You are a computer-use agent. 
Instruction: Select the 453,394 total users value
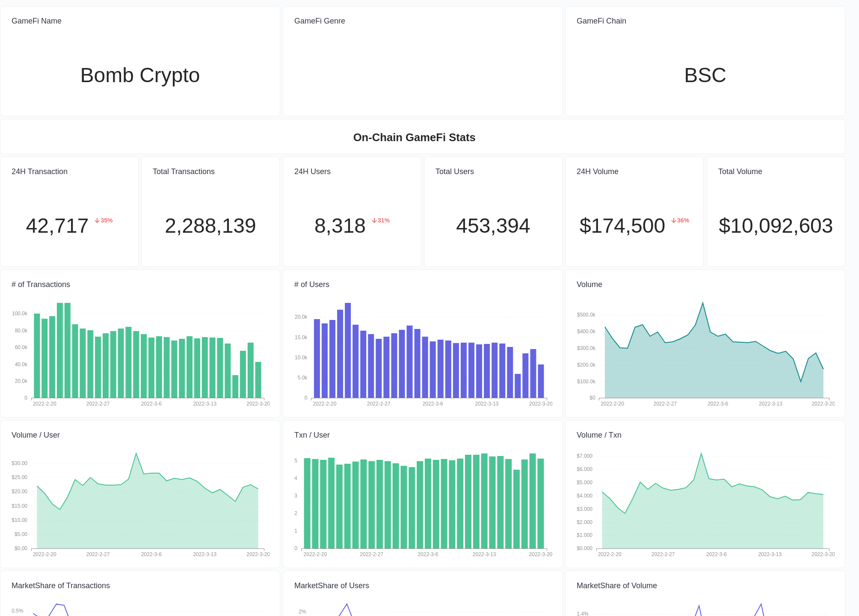tap(493, 226)
